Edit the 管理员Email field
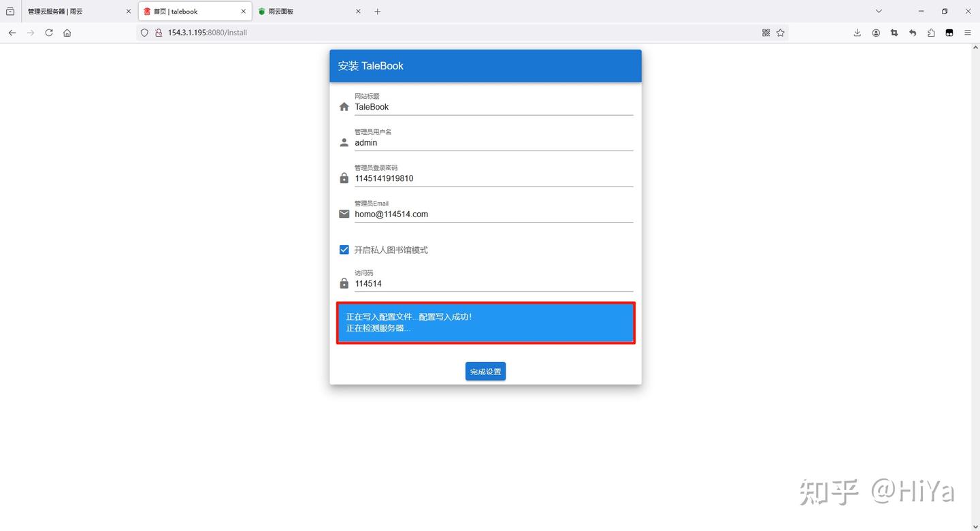980x531 pixels. point(493,214)
